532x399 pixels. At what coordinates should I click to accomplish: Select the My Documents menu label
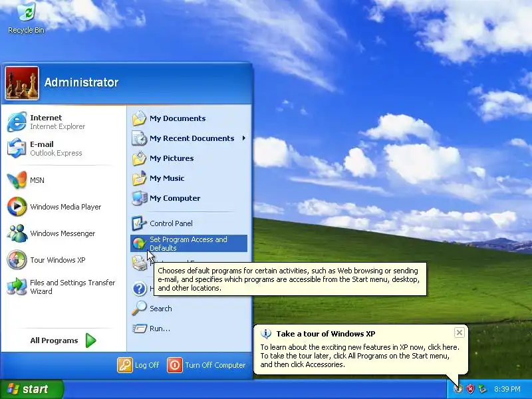tap(178, 118)
